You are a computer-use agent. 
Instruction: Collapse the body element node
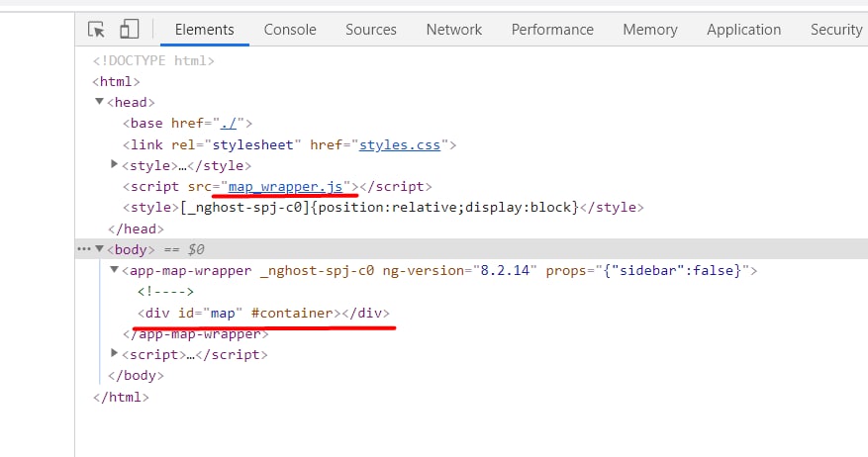[100, 249]
